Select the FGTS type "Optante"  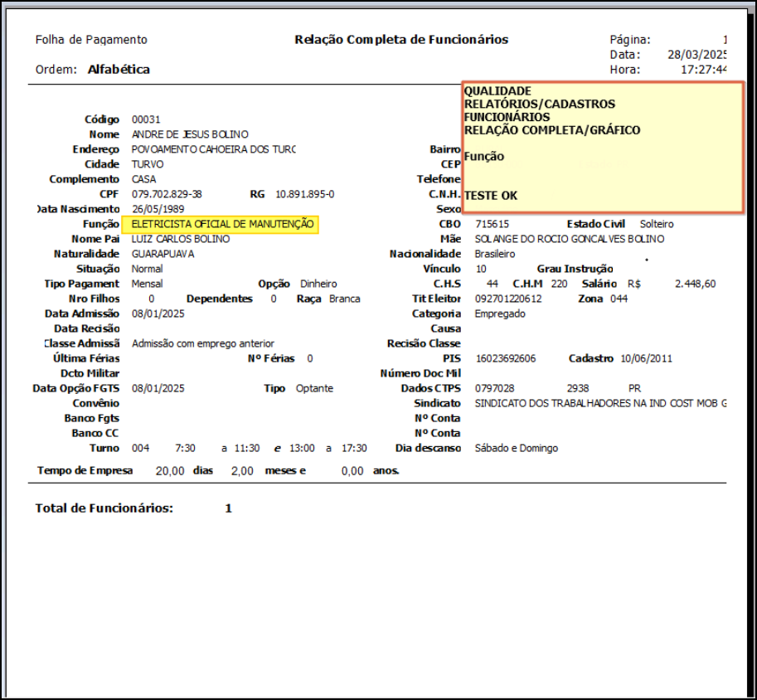pyautogui.click(x=314, y=388)
